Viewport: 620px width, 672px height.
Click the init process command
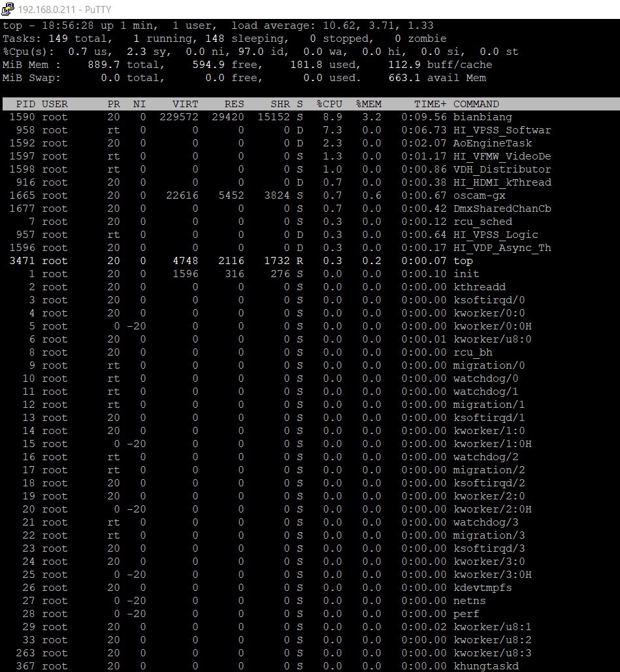pyautogui.click(x=466, y=274)
